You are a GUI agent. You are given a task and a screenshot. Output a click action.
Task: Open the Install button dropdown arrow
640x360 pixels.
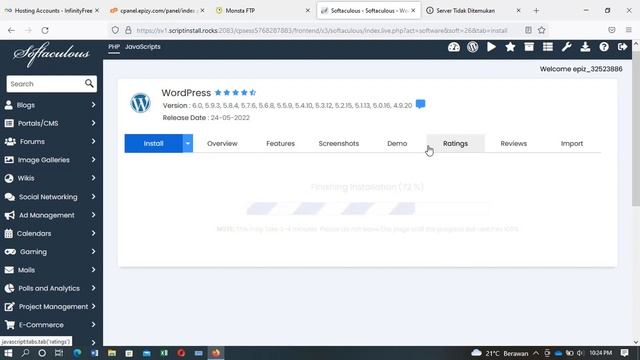tap(188, 143)
